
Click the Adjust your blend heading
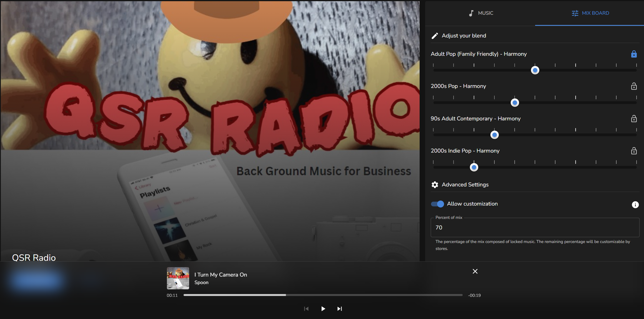point(464,36)
